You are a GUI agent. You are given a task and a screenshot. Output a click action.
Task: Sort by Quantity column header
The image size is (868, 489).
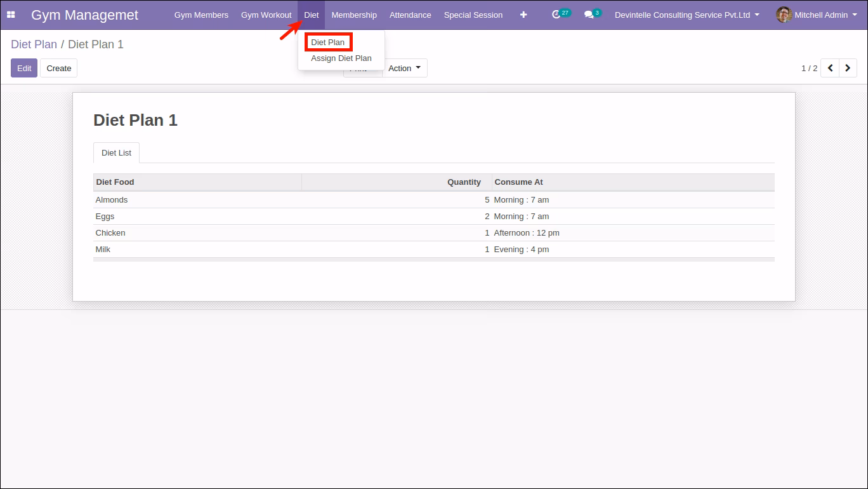click(397, 182)
